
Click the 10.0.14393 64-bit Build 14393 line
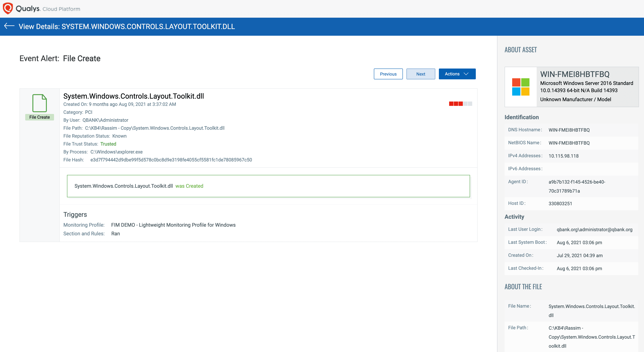click(579, 90)
